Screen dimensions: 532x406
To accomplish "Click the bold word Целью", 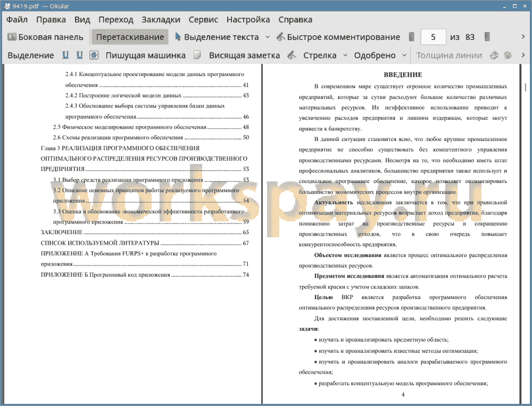I will click(323, 297).
